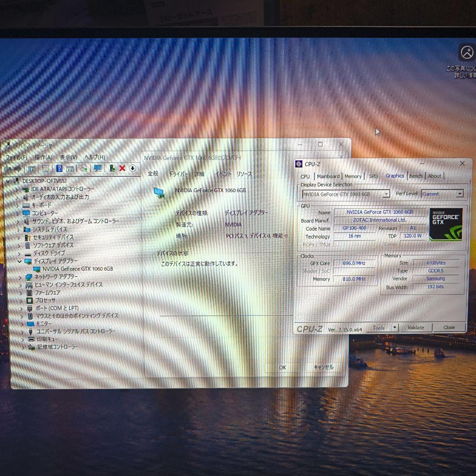
Task: Open the 表示(V) menu
Action: point(68,157)
